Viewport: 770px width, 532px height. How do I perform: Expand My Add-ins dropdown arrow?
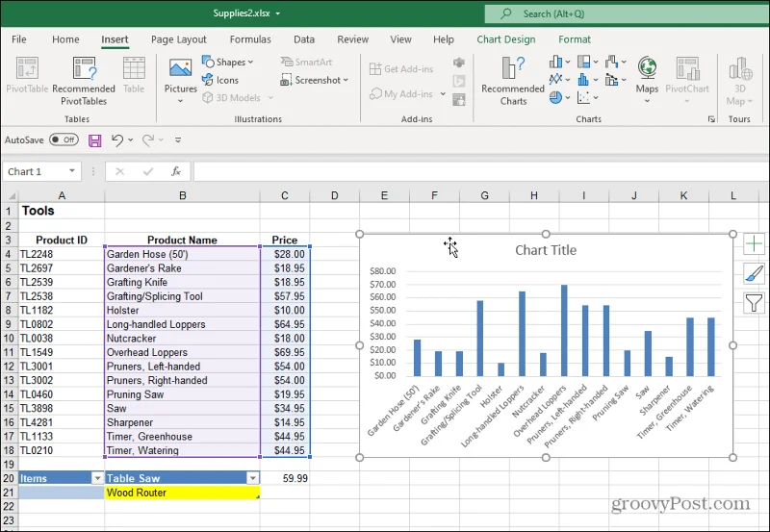443,93
